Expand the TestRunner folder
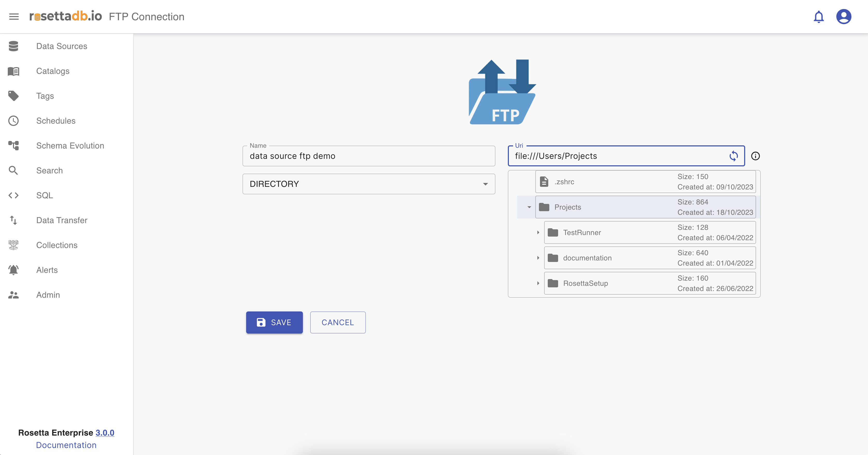868x455 pixels. point(538,233)
